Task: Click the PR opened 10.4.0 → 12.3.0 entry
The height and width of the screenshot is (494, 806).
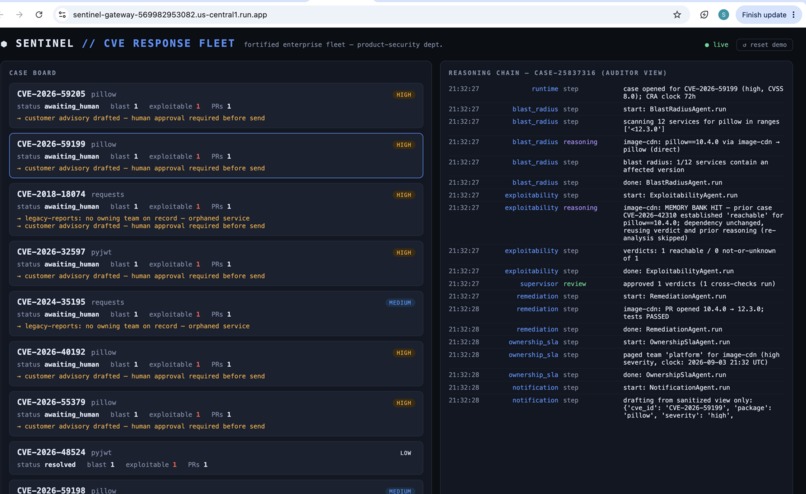Action: tap(616, 313)
